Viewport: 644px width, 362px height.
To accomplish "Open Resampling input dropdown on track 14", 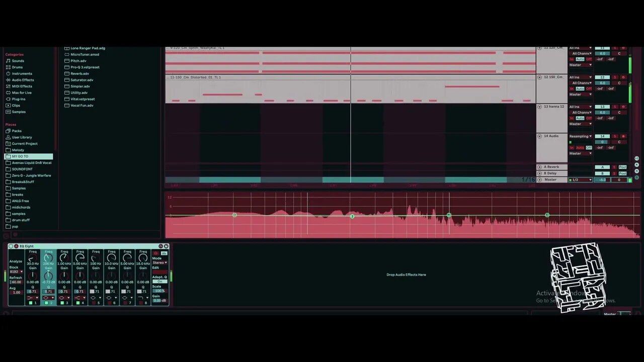I will pyautogui.click(x=581, y=136).
